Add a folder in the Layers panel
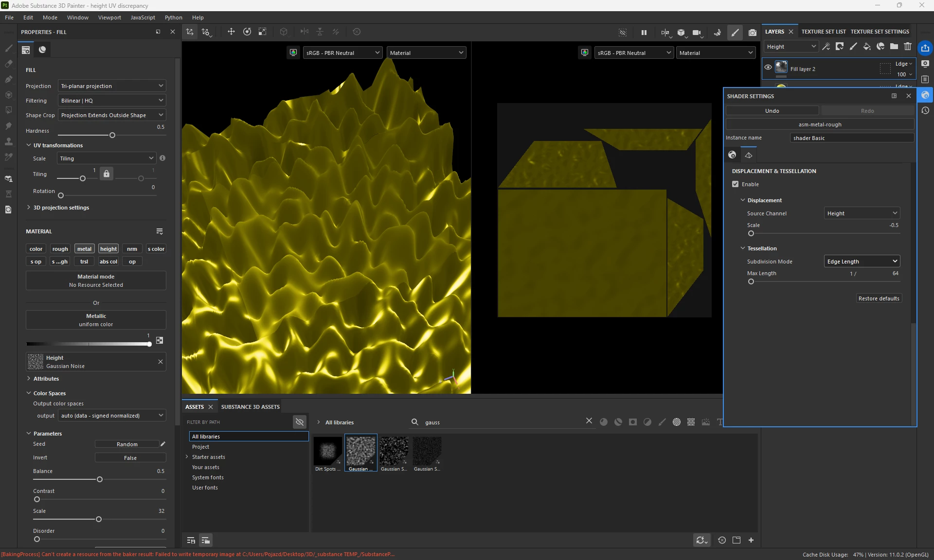The width and height of the screenshot is (934, 560). [x=894, y=47]
